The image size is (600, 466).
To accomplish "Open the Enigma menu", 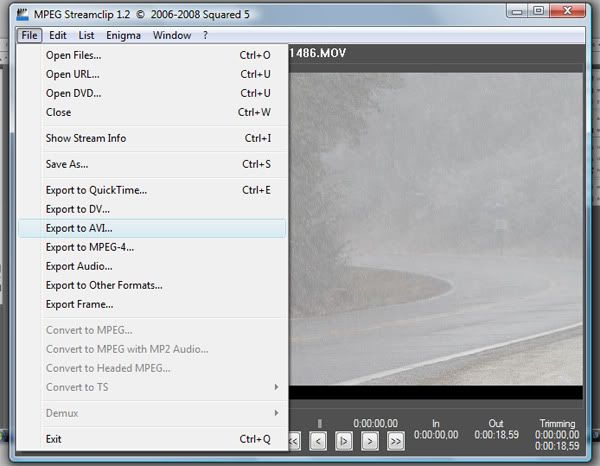I will tap(123, 35).
